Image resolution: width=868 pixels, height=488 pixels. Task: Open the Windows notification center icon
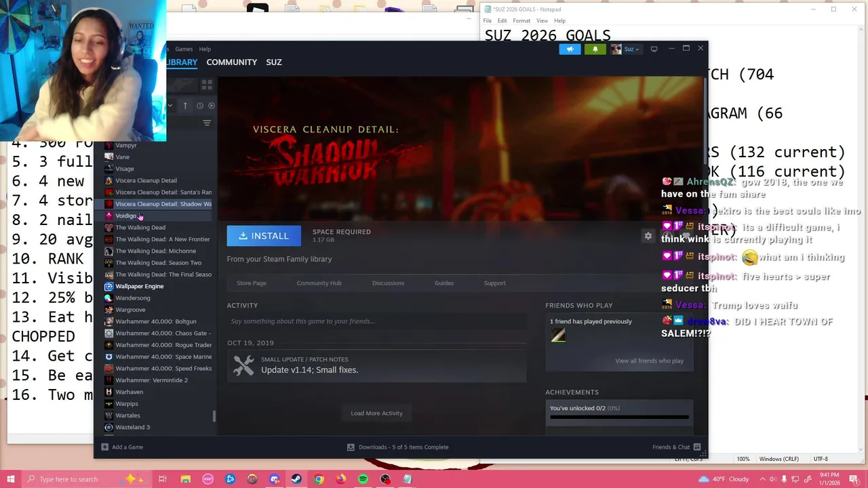854,479
